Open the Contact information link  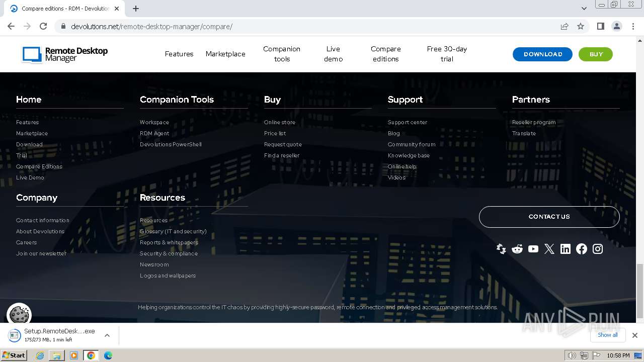43,220
